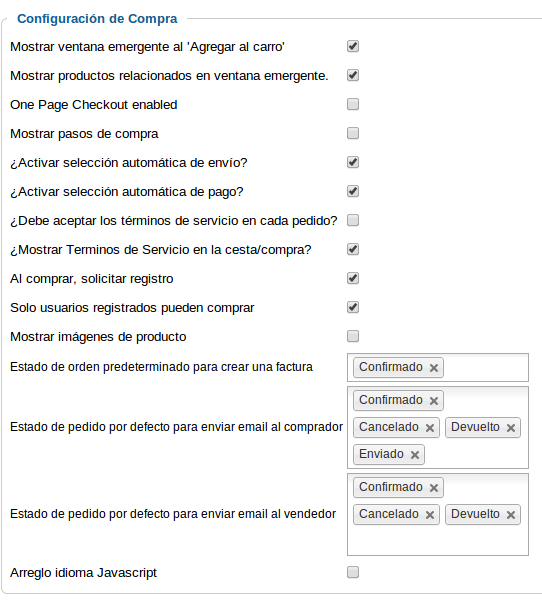Screen dimensions: 542x605
Task: Toggle '¿Activar selección automática de envío?' checkbox
Action: coord(353,162)
